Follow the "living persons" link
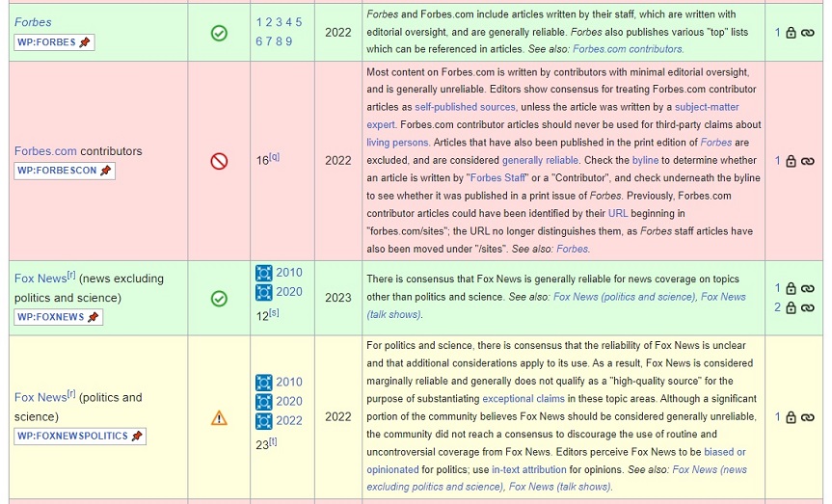Screen dimensions: 832x504 click(x=397, y=143)
